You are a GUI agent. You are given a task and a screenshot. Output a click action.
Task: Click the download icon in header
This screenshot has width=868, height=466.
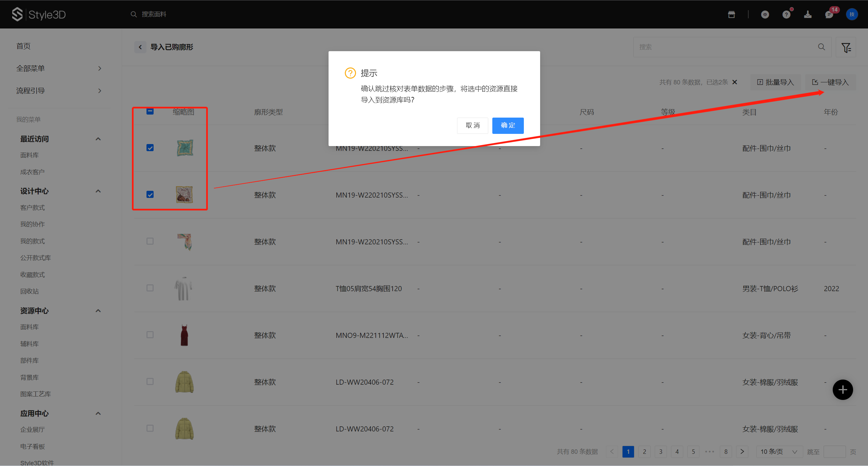tap(808, 14)
